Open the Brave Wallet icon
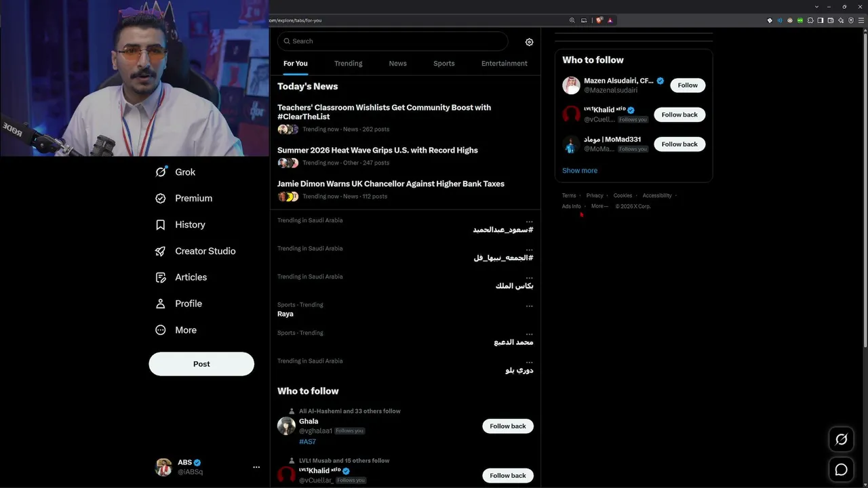This screenshot has height=488, width=868. coord(831,20)
